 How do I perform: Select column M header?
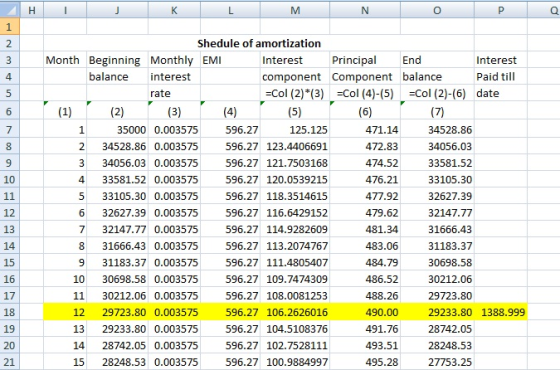pos(295,10)
